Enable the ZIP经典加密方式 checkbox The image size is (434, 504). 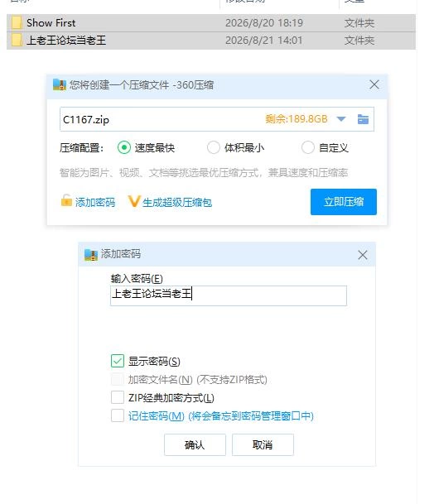118,397
